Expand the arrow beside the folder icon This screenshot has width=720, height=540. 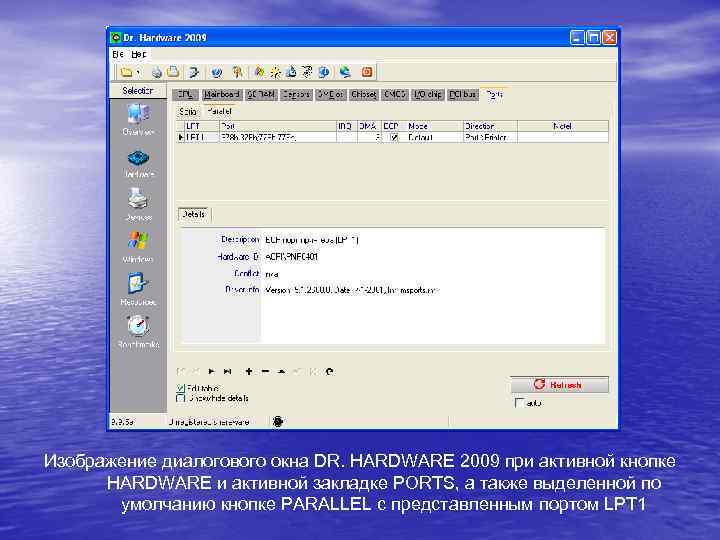click(138, 73)
